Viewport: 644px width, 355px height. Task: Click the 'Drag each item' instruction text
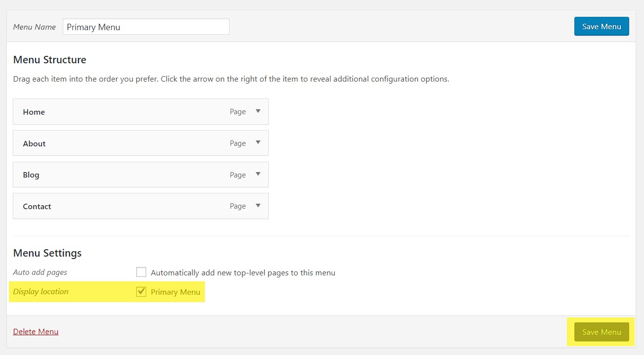231,79
